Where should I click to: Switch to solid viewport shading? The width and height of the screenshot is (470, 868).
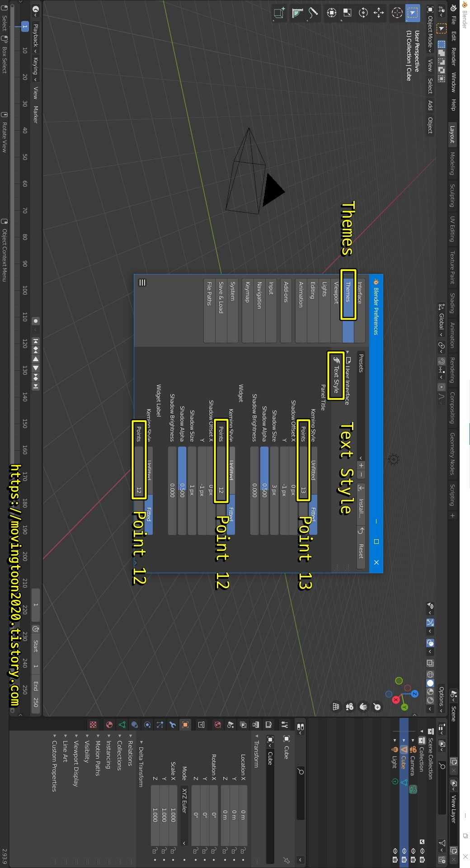(430, 683)
